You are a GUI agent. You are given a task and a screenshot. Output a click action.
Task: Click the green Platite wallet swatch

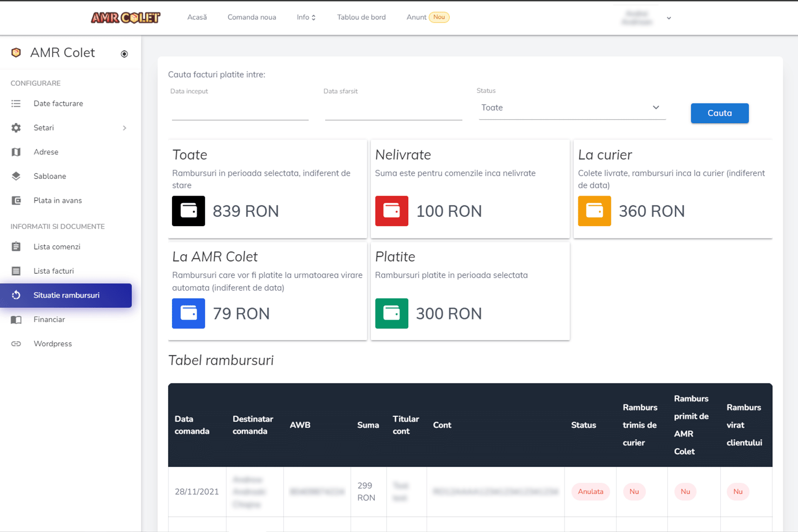click(392, 313)
